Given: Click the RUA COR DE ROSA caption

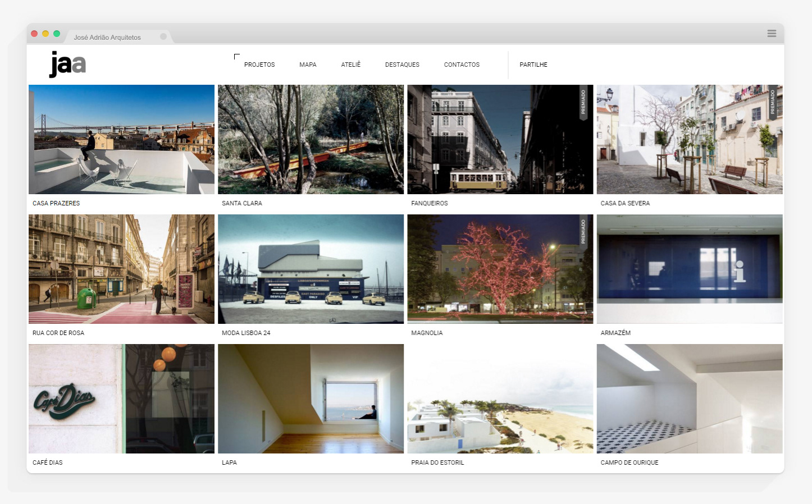Looking at the screenshot, I should [x=58, y=333].
